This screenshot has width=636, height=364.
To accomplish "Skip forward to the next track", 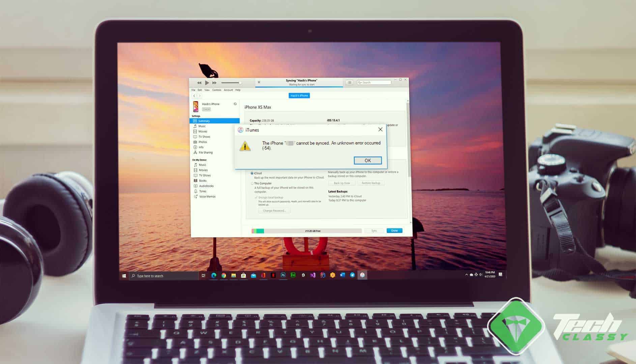I will pos(214,83).
